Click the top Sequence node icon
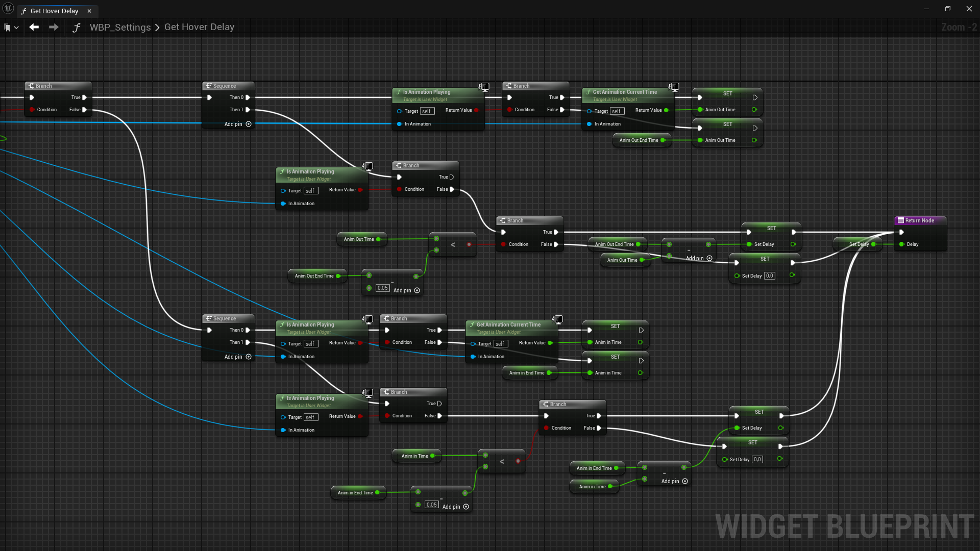 [208, 86]
